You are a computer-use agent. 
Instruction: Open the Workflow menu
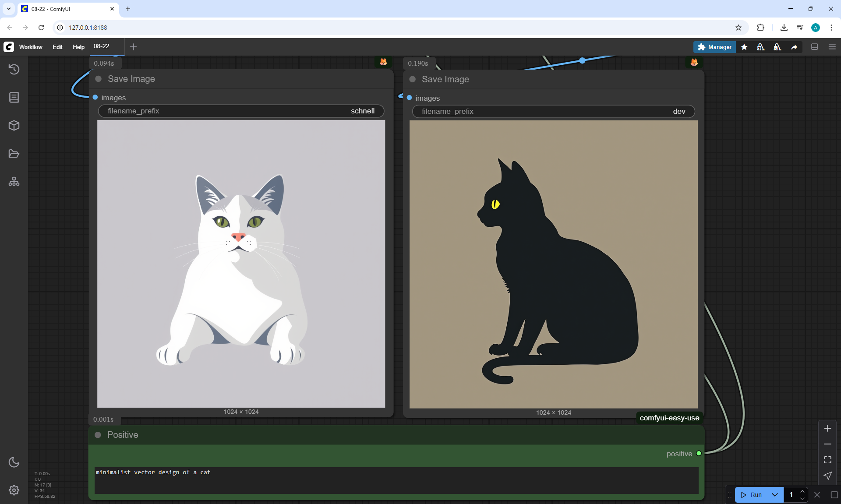[31, 47]
